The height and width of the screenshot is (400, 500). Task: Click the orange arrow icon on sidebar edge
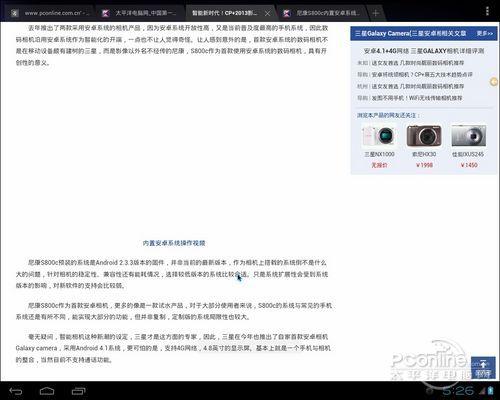[494, 82]
